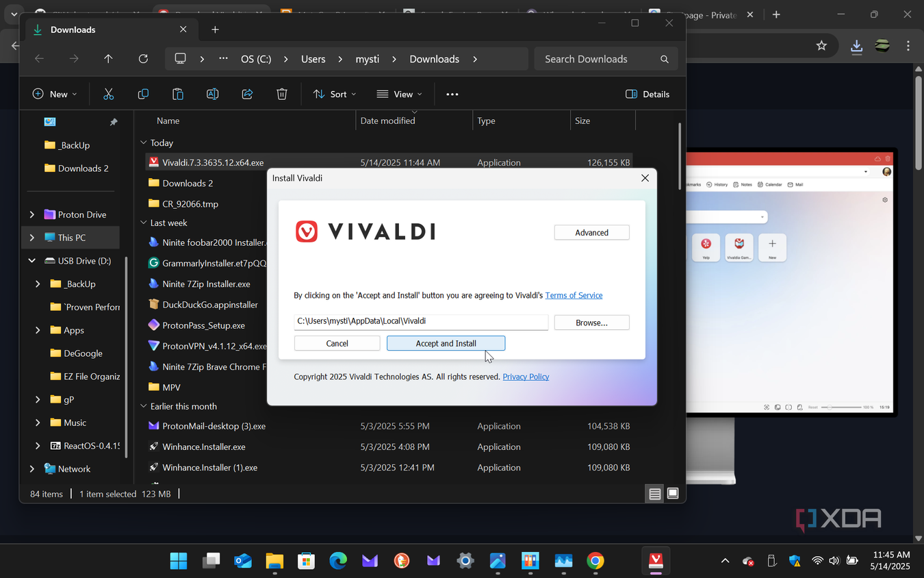Expand the Proton Drive tree node
Image resolution: width=924 pixels, height=578 pixels.
(x=31, y=214)
